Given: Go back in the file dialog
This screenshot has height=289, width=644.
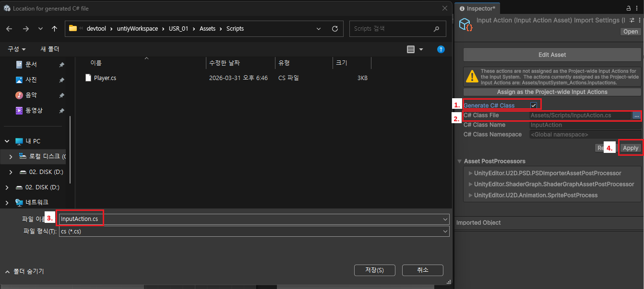Looking at the screenshot, I should 9,29.
